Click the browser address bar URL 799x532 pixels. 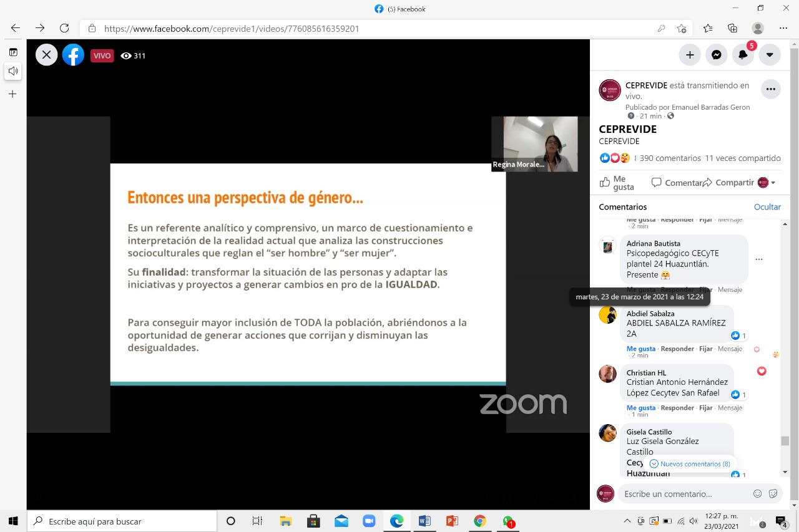pyautogui.click(x=232, y=29)
